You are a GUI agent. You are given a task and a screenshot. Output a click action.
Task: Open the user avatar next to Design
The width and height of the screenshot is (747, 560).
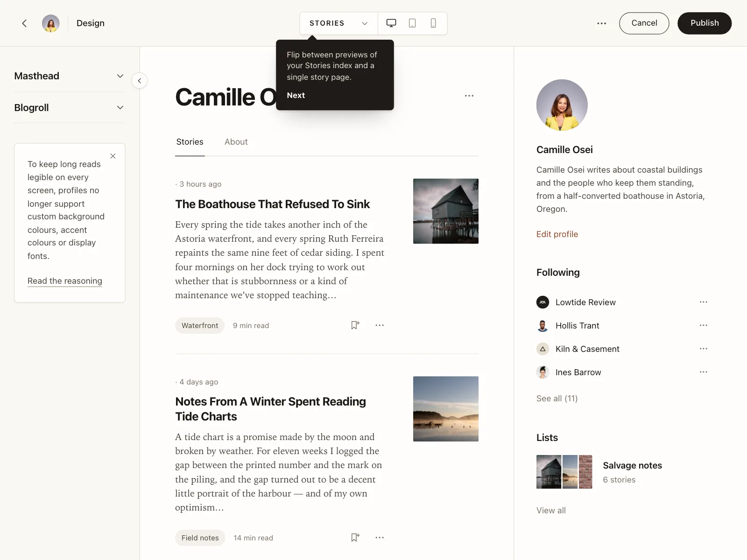tap(51, 23)
